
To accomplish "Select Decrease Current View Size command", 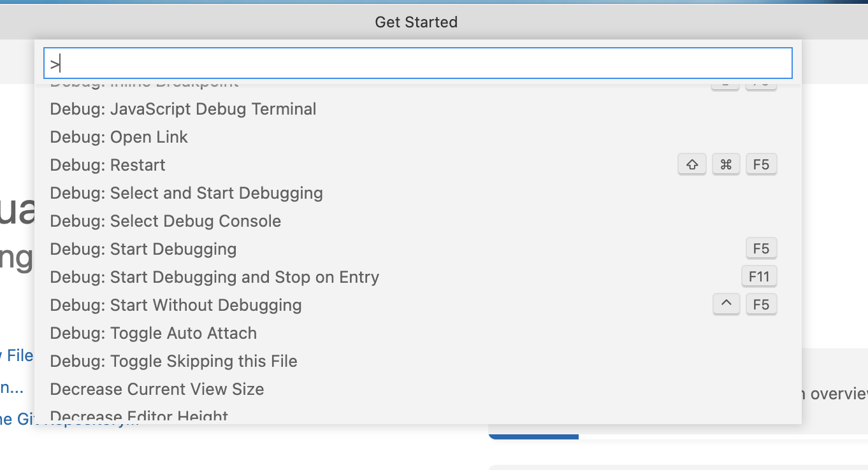I will click(x=418, y=389).
